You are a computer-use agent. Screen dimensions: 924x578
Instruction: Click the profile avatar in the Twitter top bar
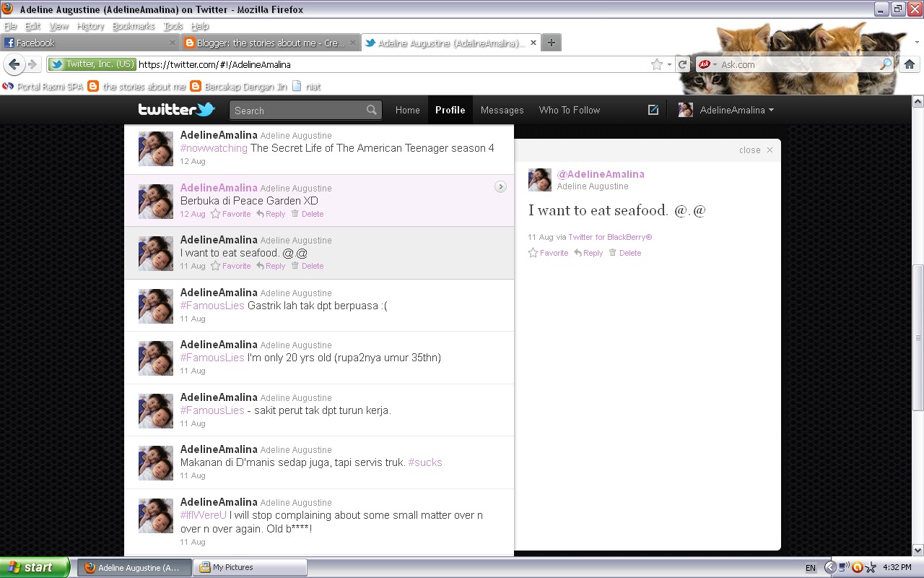click(686, 110)
